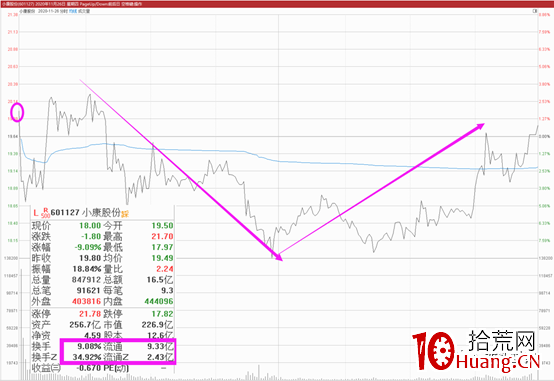The image size is (554, 381).
Task: Click the red title bar text
Action: pyautogui.click(x=72, y=4)
